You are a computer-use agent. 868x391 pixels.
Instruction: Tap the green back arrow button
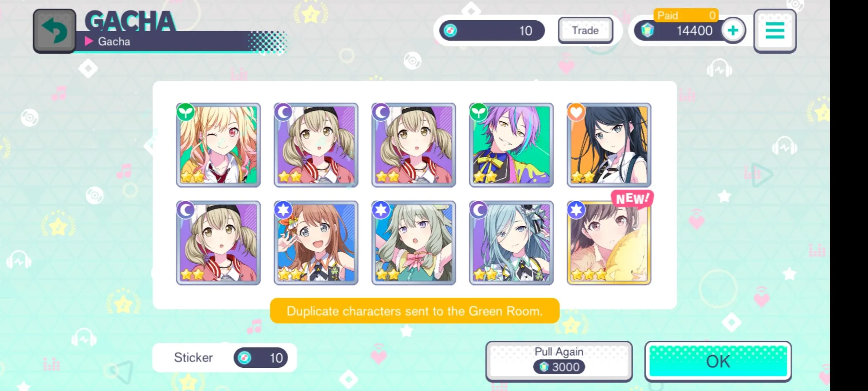(x=55, y=31)
